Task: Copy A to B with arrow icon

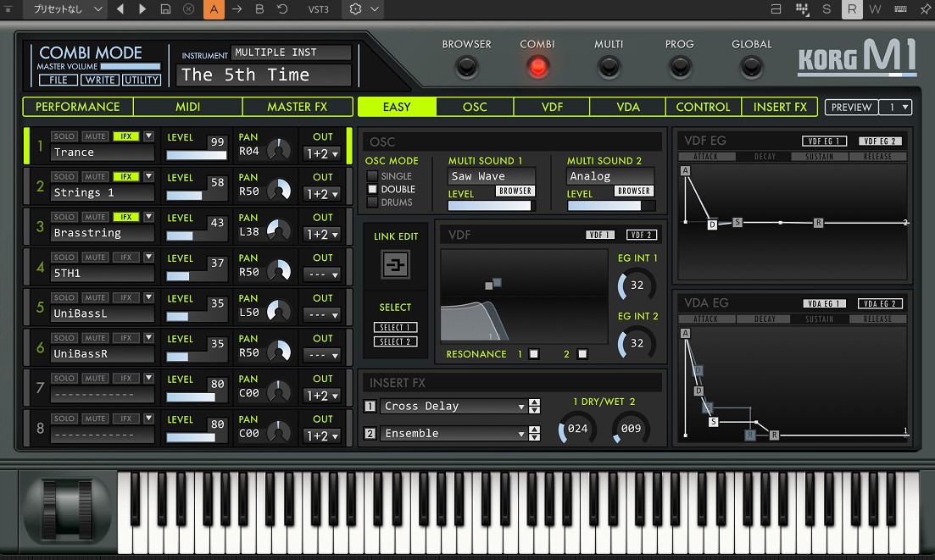Action: pos(237,9)
